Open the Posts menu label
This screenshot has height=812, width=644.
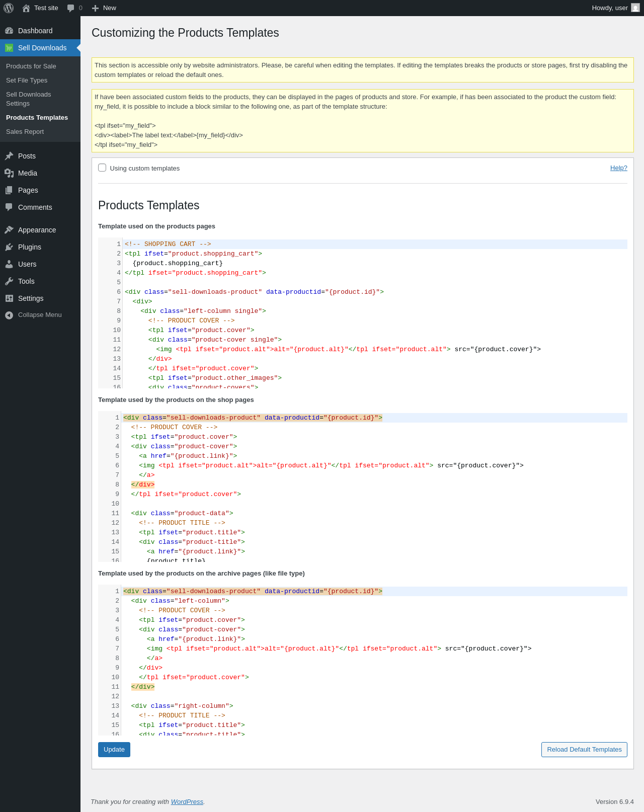click(x=27, y=156)
